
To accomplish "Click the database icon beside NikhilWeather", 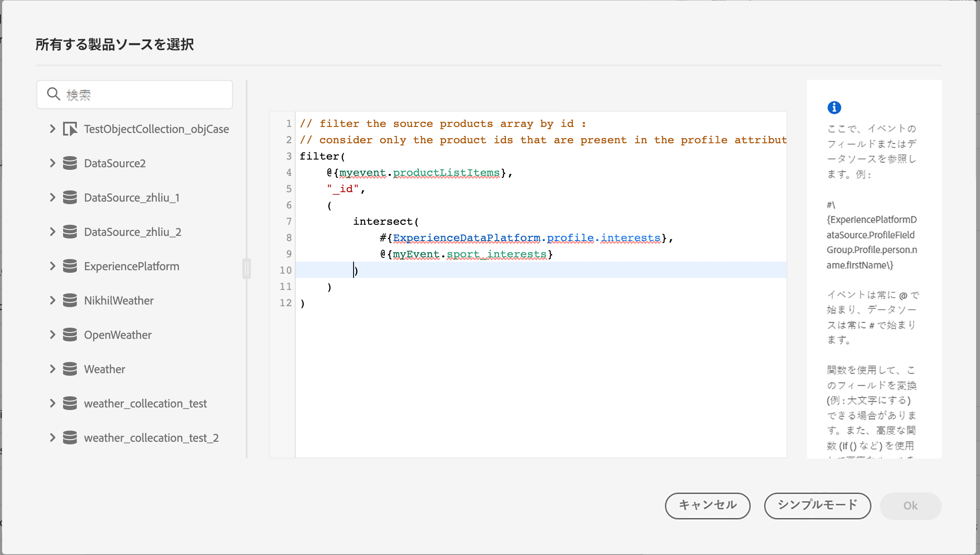I will (70, 301).
